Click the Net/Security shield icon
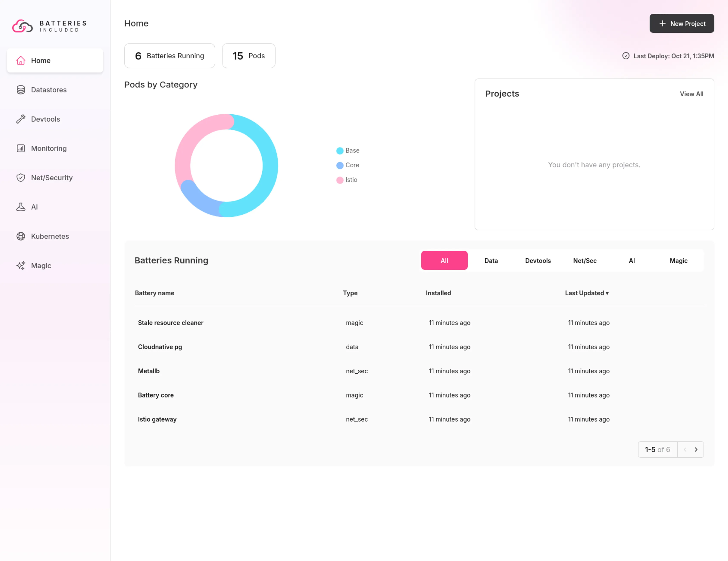Image resolution: width=728 pixels, height=561 pixels. pos(21,178)
